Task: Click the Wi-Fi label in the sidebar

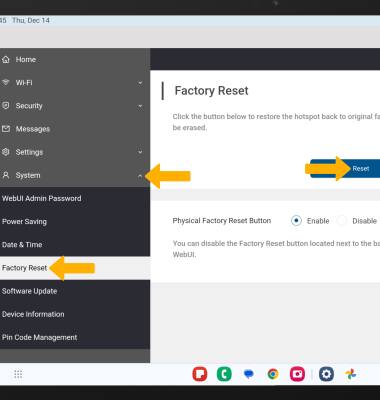Action: coord(24,83)
